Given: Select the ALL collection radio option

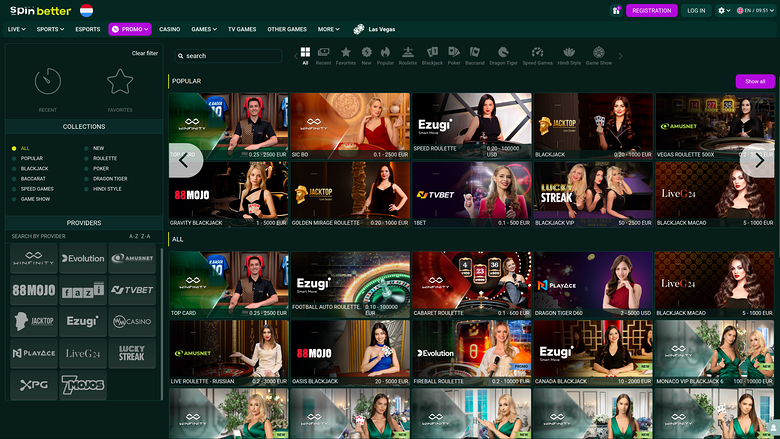Looking at the screenshot, I should point(21,148).
